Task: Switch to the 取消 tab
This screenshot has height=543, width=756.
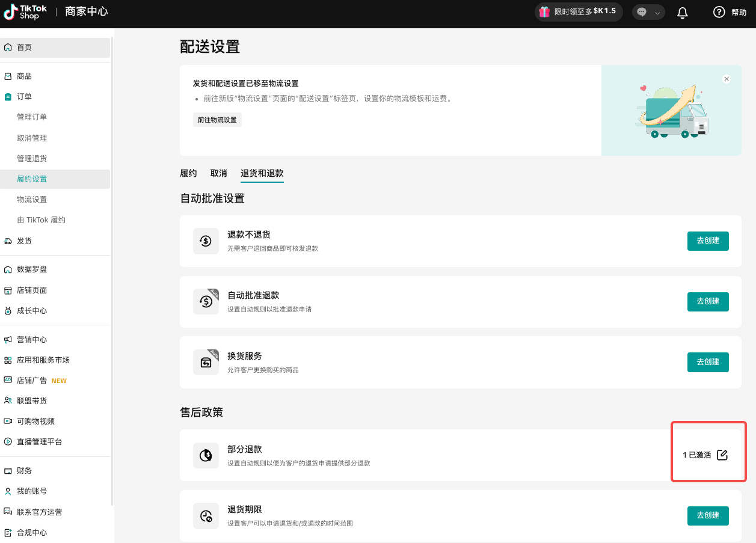Action: click(218, 173)
